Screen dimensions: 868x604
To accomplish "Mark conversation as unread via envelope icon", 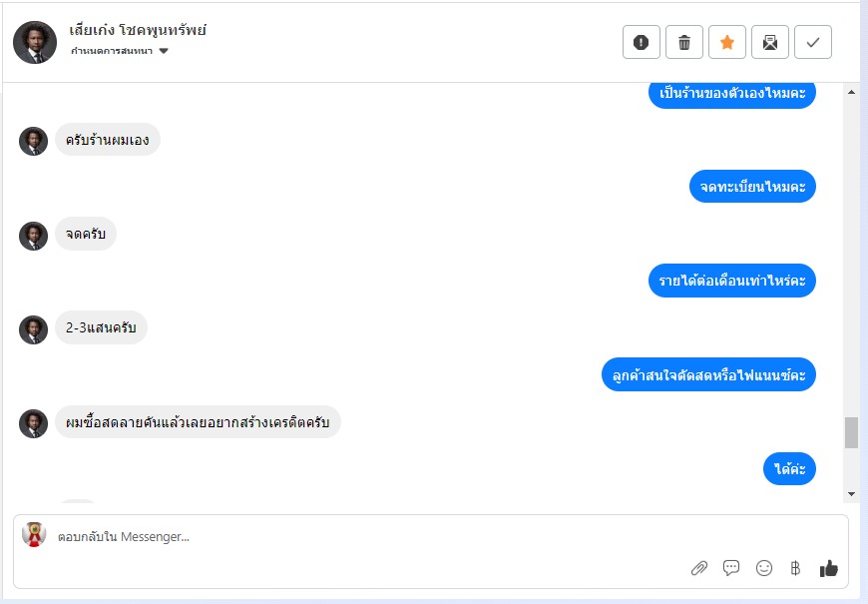I will tap(770, 42).
